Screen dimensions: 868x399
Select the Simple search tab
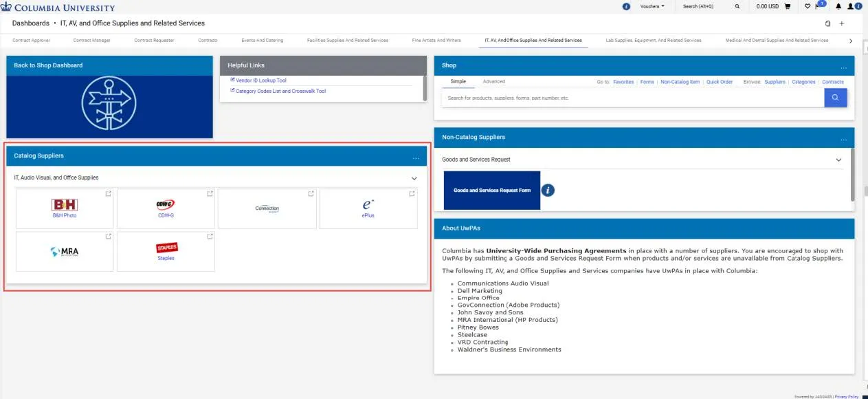(458, 81)
